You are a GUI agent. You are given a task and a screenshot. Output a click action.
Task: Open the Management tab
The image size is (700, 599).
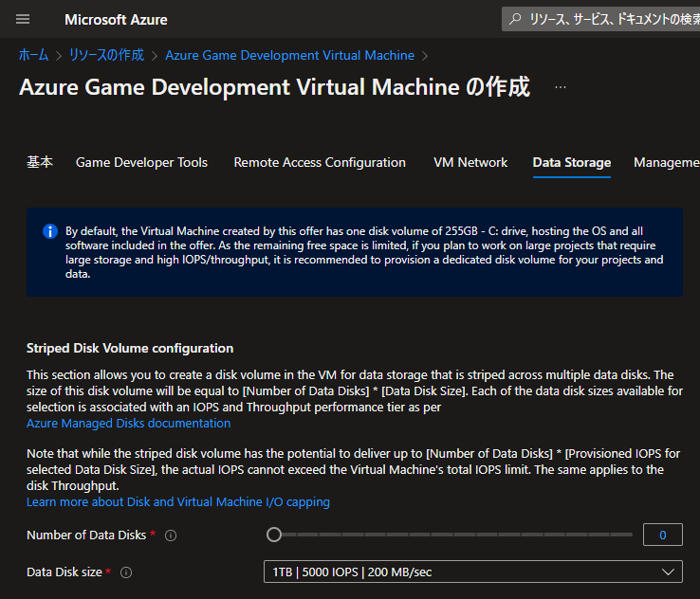click(x=667, y=162)
